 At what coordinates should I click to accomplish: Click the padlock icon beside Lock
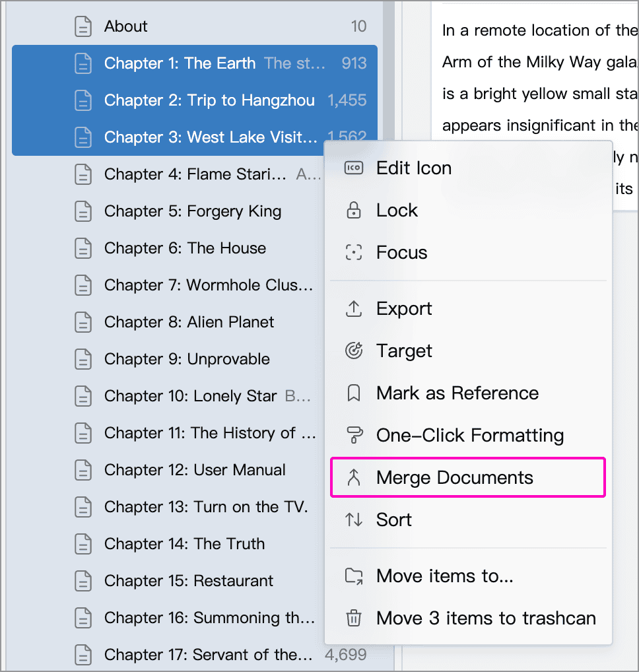pos(354,211)
